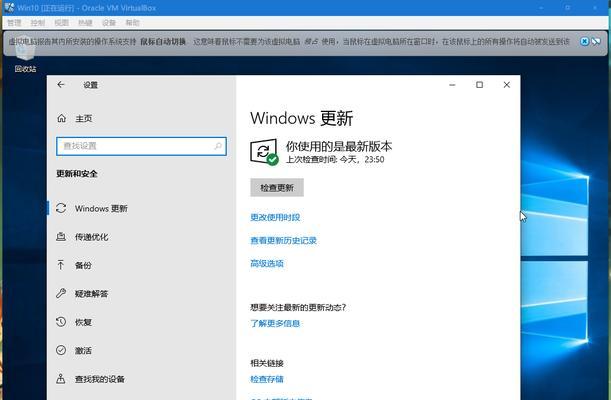The image size is (611, 400).
Task: Click the 想要关注最新的更新动态 text
Action: pyautogui.click(x=298, y=307)
